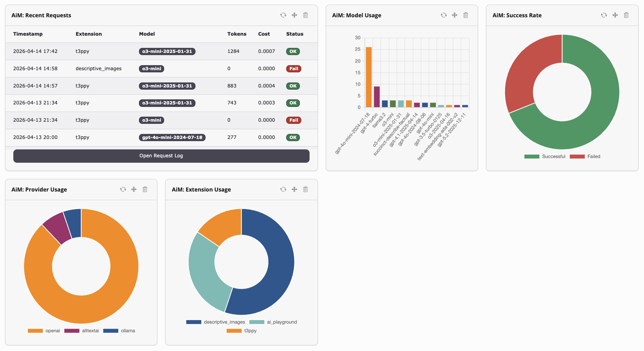
Task: Refresh the Extension Usage chart
Action: [x=283, y=189]
